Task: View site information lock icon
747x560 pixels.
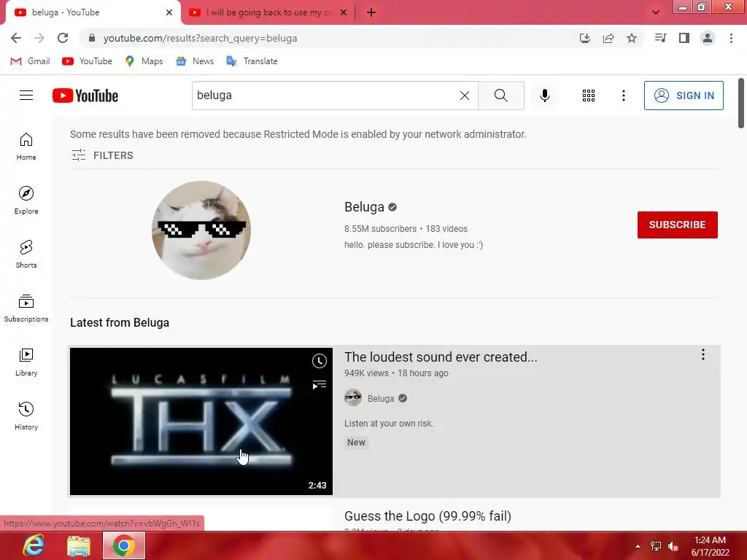Action: pyautogui.click(x=92, y=38)
